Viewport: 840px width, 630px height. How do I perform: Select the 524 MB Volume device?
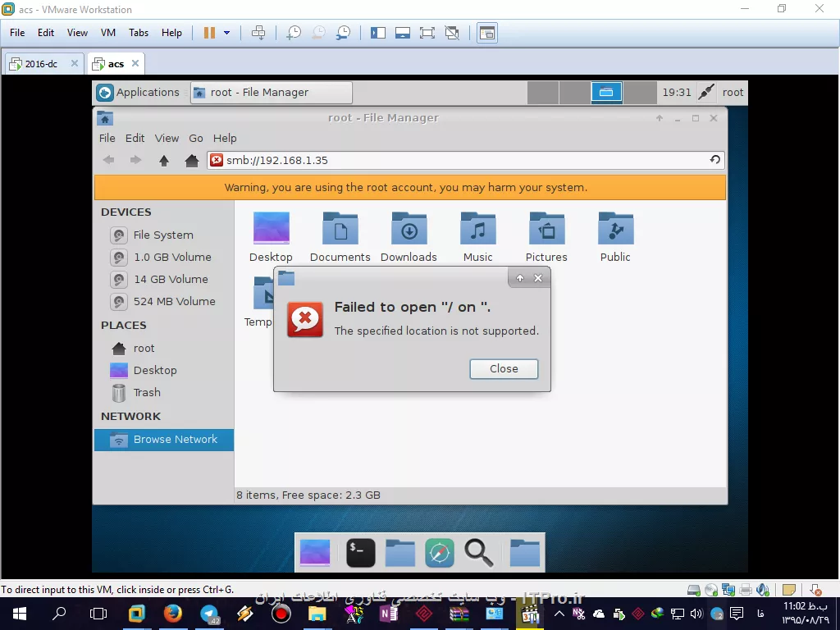click(x=163, y=302)
